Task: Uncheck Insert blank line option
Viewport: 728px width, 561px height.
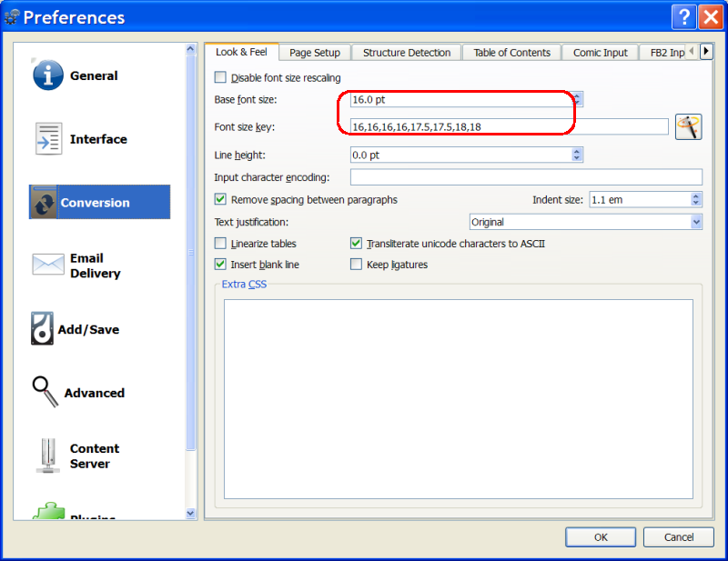Action: pyautogui.click(x=220, y=265)
